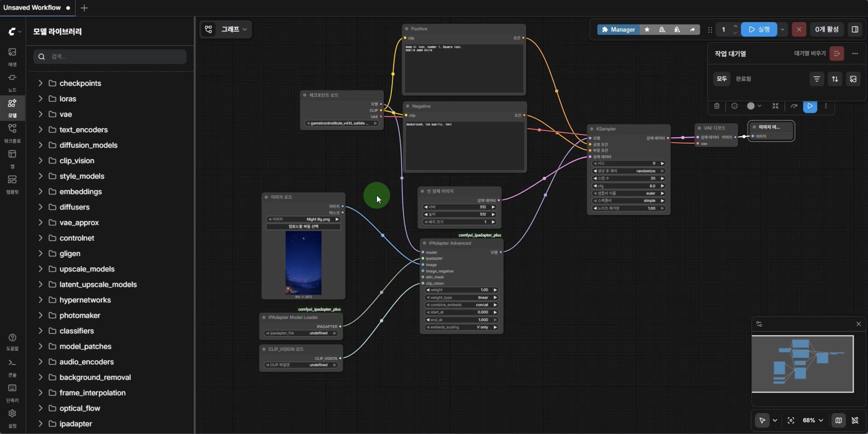Screen dimensions: 868x434
Task: Click the Night Bg image preview thumbnail
Action: pyautogui.click(x=303, y=263)
